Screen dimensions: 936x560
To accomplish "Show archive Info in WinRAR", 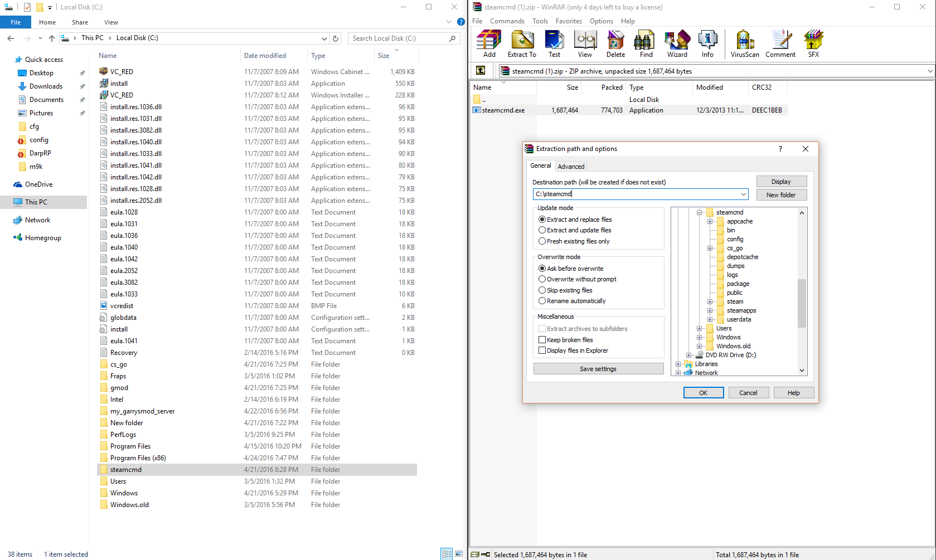I will [707, 44].
